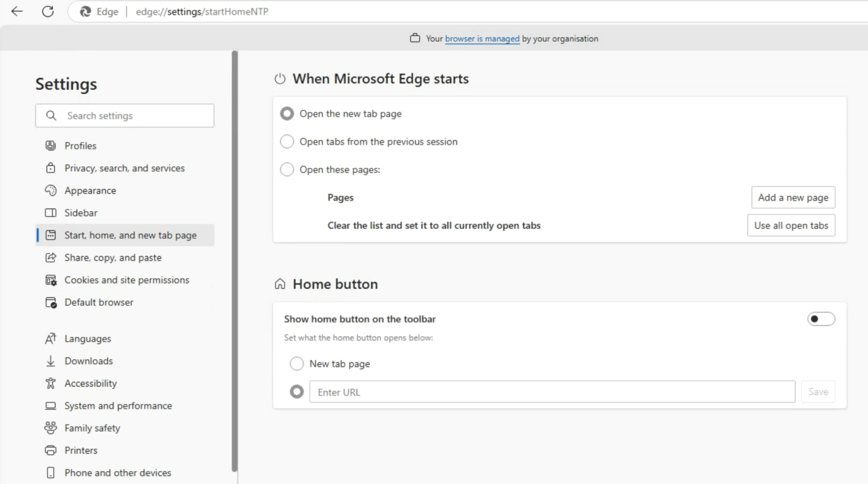Click the Profiles icon in the sidebar
The width and height of the screenshot is (868, 484).
[x=51, y=145]
